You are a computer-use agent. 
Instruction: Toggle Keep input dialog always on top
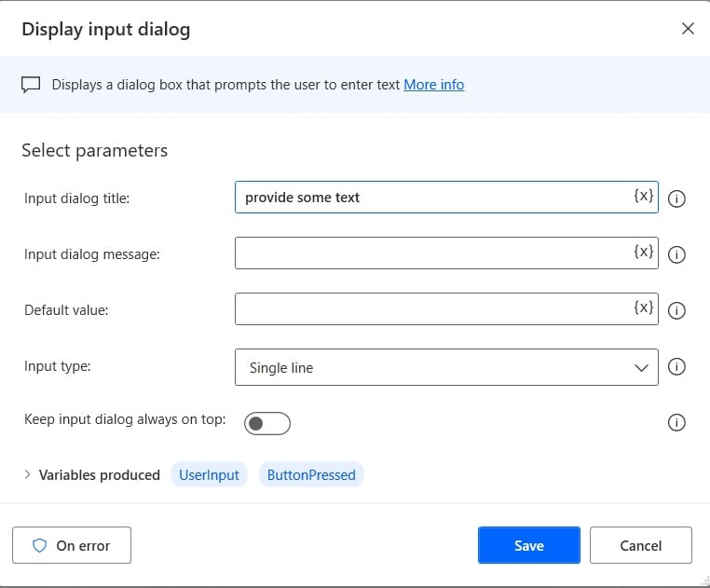click(267, 424)
